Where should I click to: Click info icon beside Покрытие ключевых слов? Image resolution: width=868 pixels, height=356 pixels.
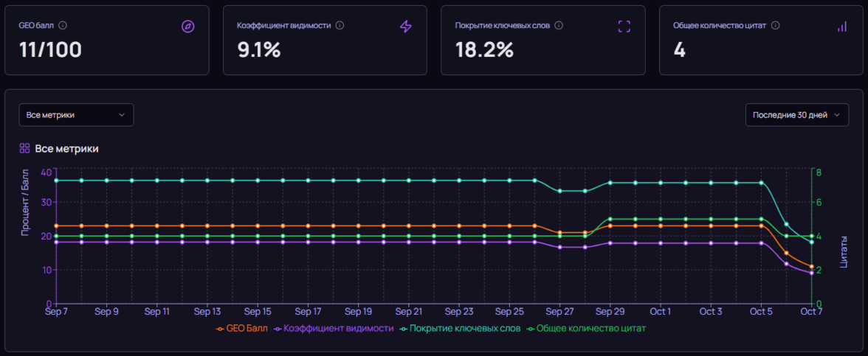(x=559, y=25)
